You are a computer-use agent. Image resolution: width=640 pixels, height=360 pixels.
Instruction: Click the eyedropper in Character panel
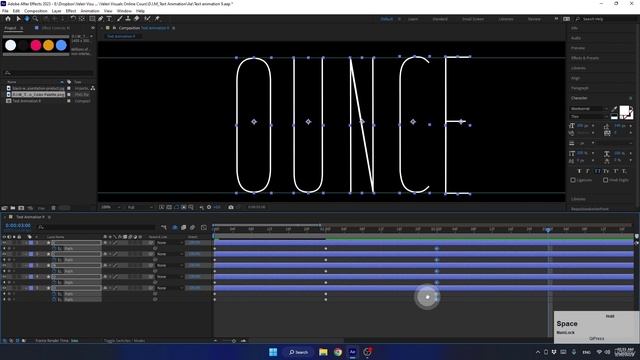click(614, 109)
